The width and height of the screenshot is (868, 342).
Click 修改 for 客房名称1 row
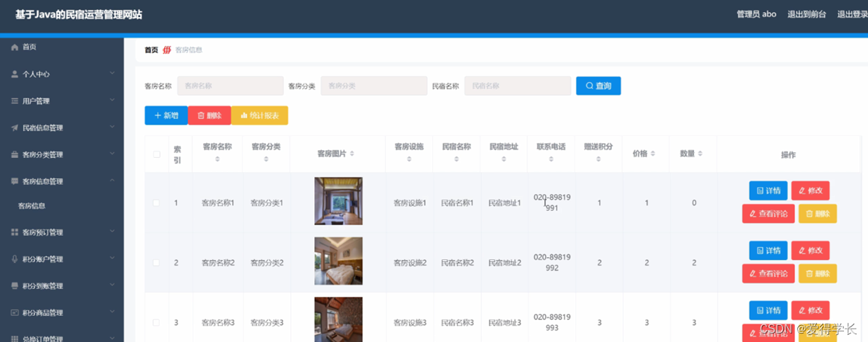pyautogui.click(x=811, y=190)
